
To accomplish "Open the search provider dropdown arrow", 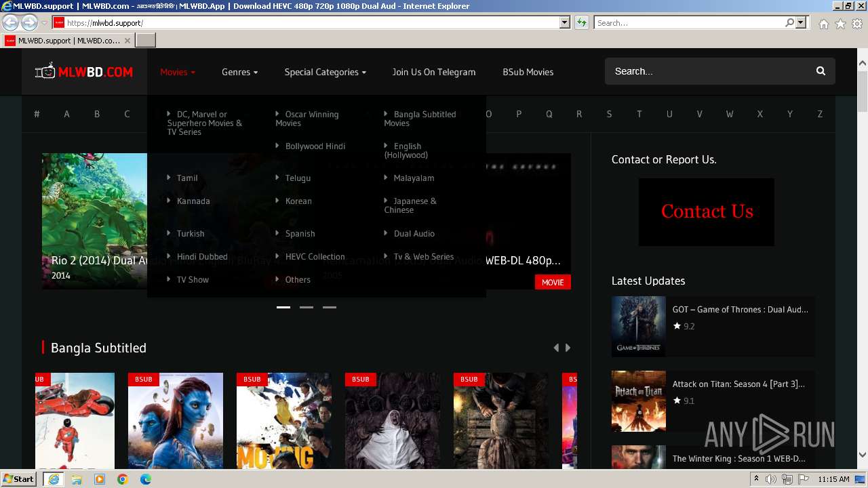I will click(801, 23).
